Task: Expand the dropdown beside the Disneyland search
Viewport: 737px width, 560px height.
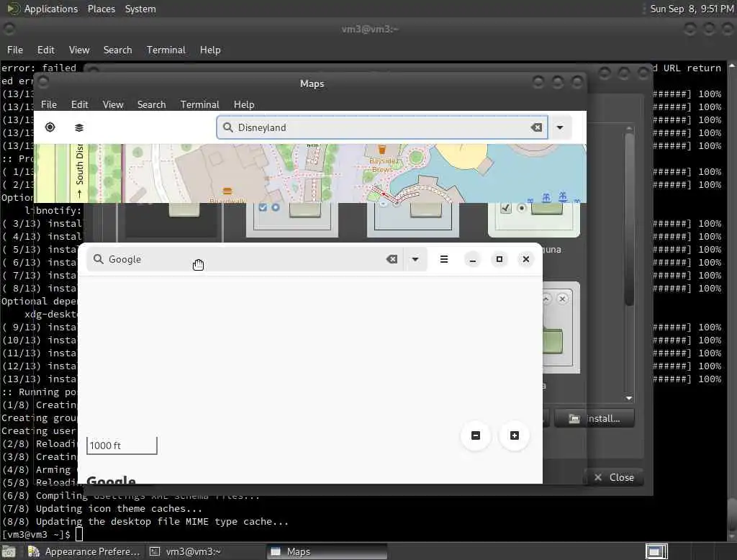Action: 560,127
